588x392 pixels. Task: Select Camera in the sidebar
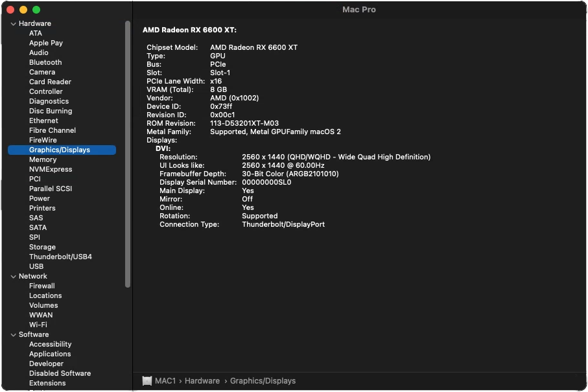[x=42, y=73]
